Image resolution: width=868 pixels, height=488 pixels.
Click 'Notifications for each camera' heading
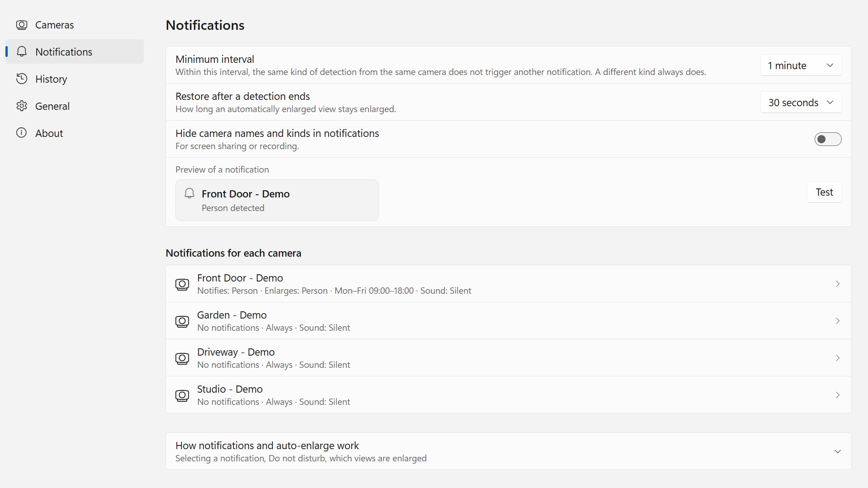[x=233, y=253]
